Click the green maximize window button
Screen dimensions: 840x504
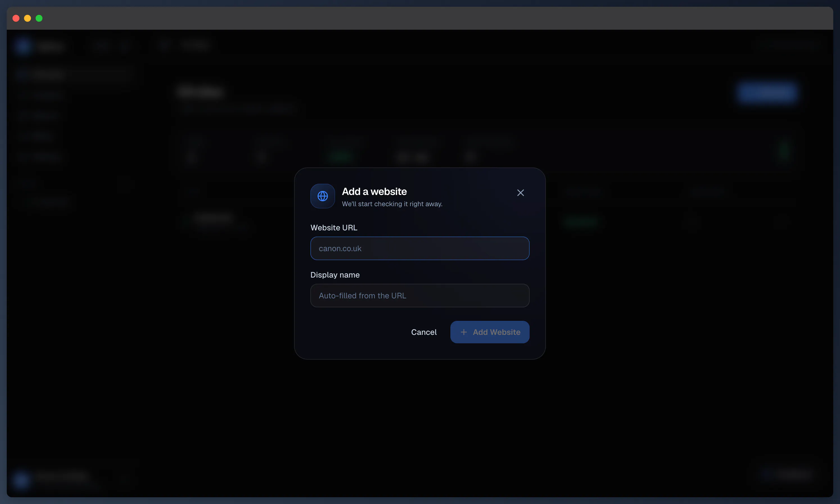pos(39,18)
